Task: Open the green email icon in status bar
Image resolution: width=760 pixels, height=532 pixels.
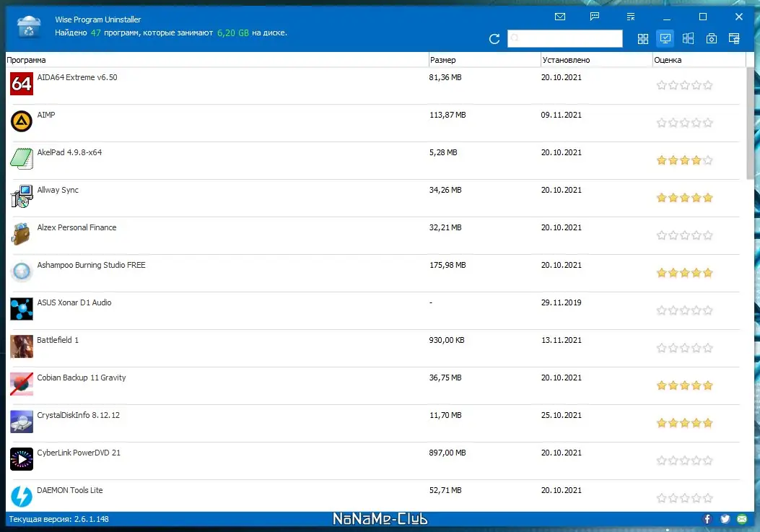Action: 742,519
